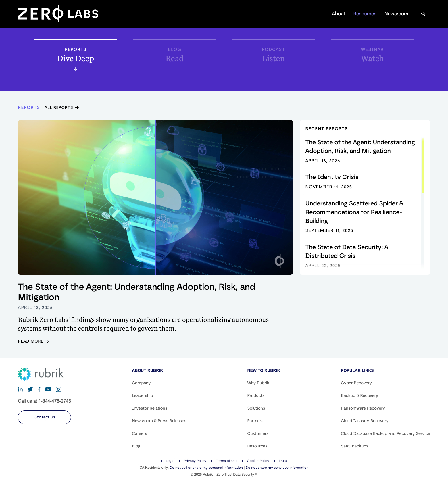This screenshot has width=448, height=486.
Task: Open Blog footer link
Action: click(x=136, y=446)
